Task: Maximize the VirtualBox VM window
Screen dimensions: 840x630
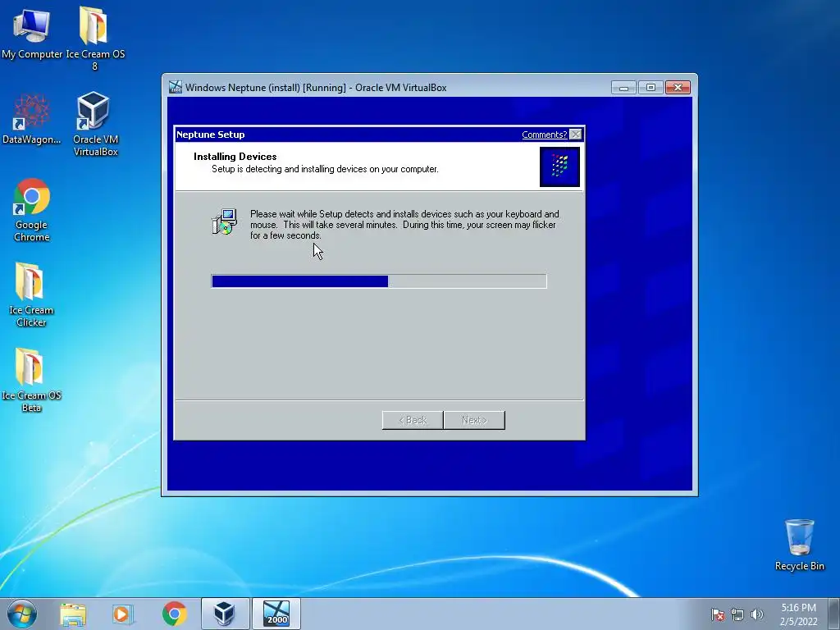Action: [651, 87]
